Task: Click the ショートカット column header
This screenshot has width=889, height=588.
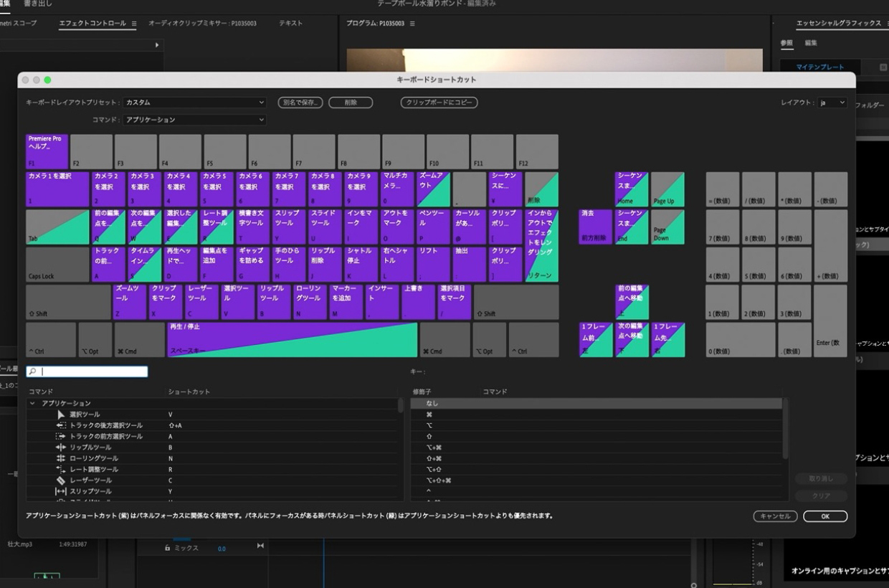Action: [189, 392]
